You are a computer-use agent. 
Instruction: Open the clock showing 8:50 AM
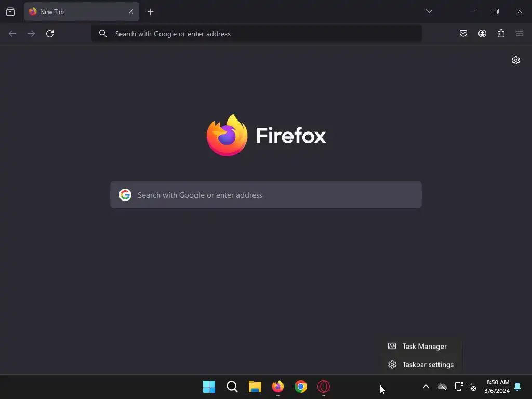click(497, 387)
